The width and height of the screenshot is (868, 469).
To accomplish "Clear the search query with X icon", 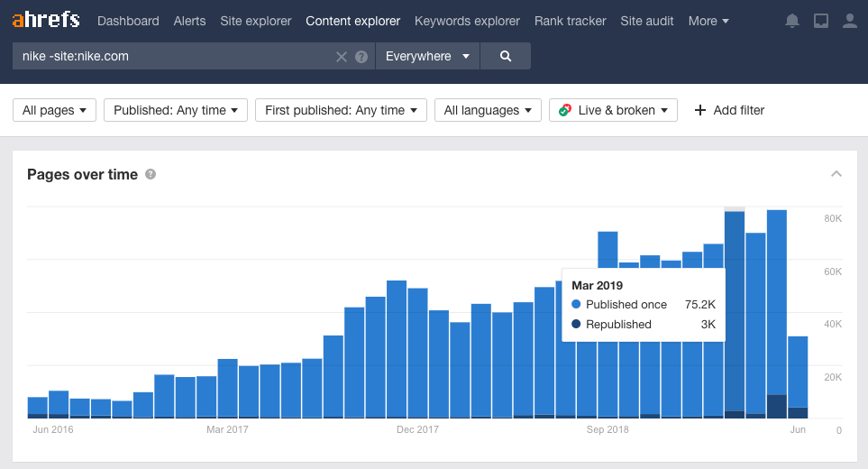I will point(342,57).
